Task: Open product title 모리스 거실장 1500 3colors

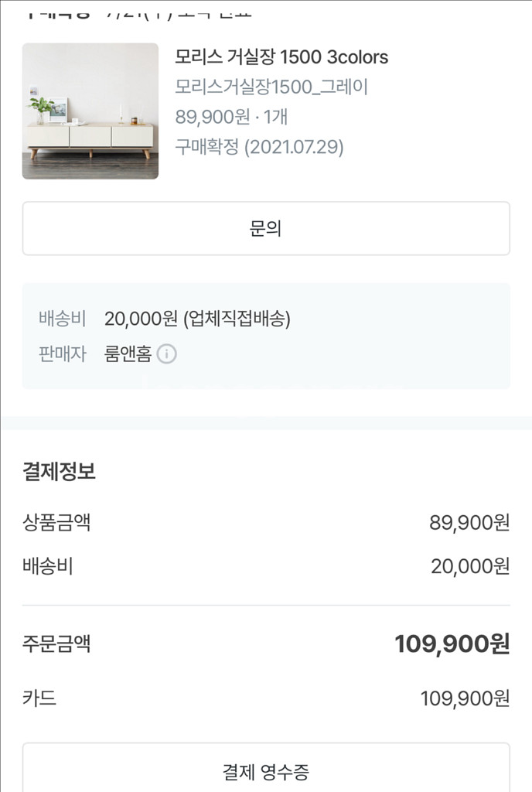Action: click(x=281, y=57)
